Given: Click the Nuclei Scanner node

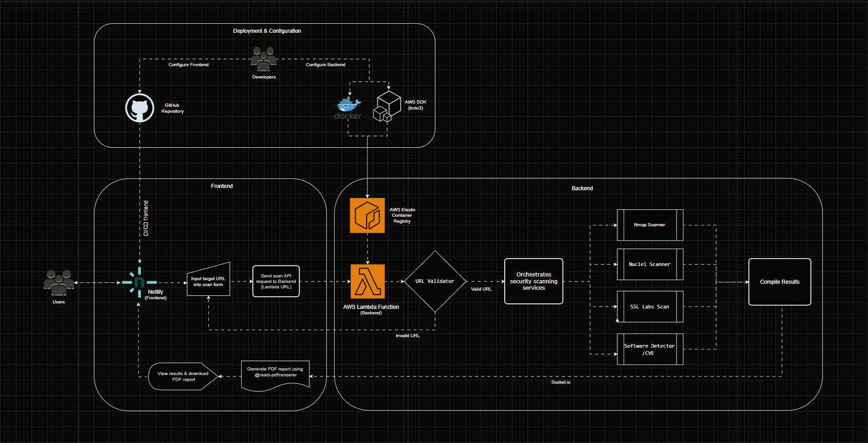Looking at the screenshot, I should (x=650, y=264).
